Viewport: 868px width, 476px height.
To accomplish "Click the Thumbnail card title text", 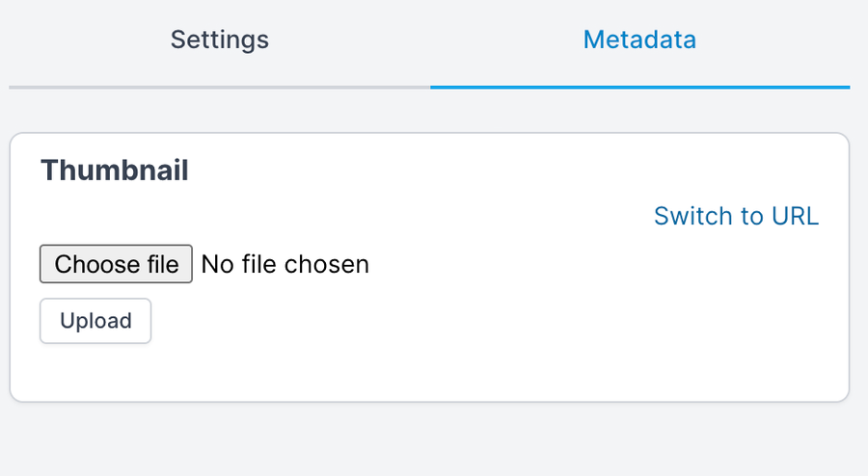I will 115,171.
